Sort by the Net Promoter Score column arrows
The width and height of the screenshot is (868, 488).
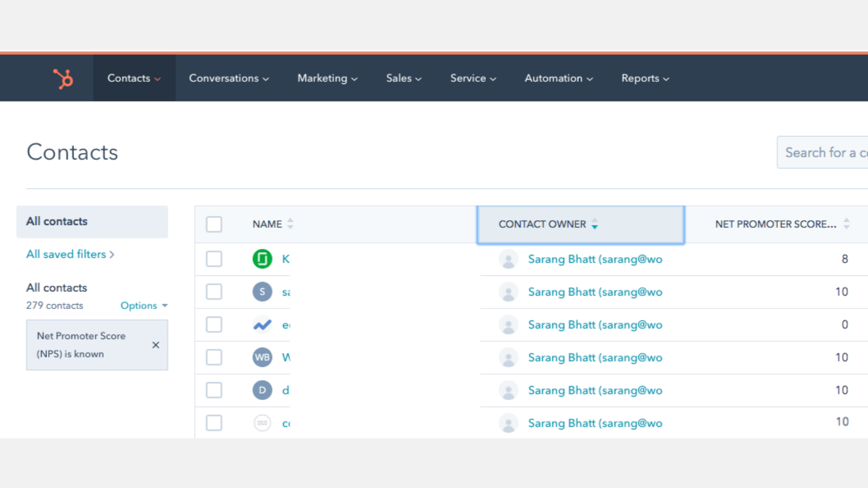(x=846, y=223)
